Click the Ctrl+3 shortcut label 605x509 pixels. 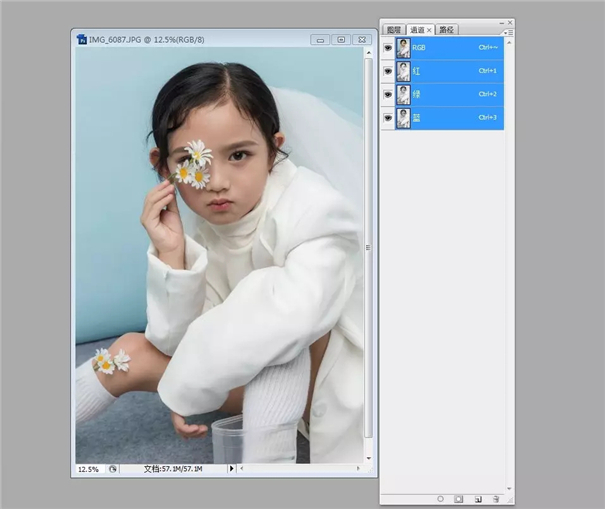tap(488, 117)
